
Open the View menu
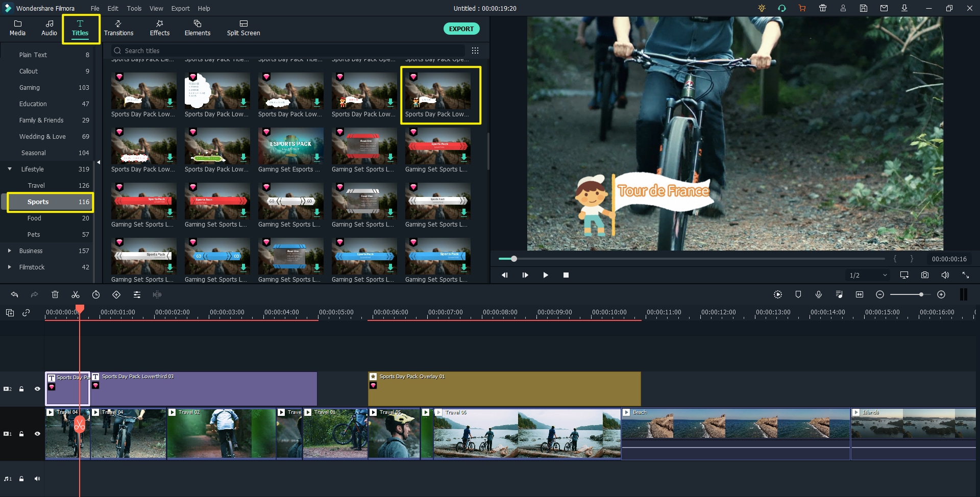click(x=156, y=8)
